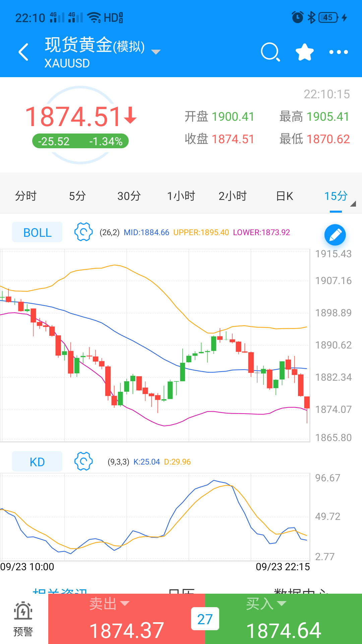362x644 pixels.
Task: Open KD indicator settings gear
Action: tap(83, 461)
